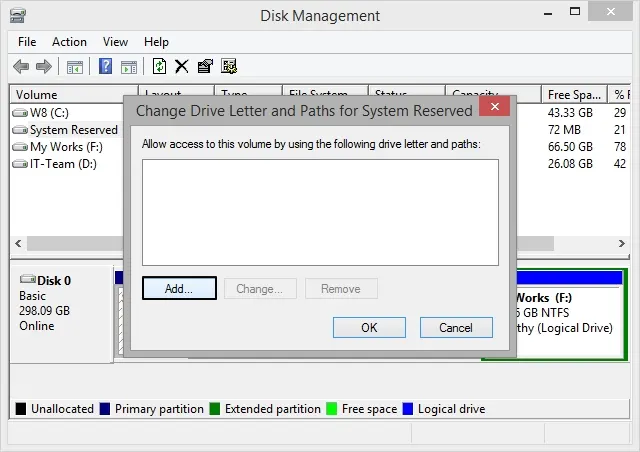Image resolution: width=640 pixels, height=452 pixels.
Task: Click the Delete X toolbar icon
Action: (x=182, y=66)
